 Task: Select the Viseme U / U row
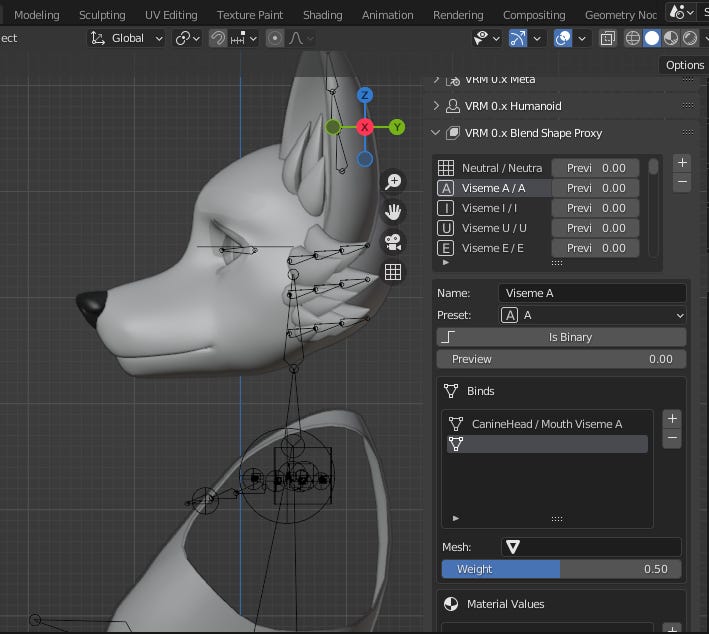coord(493,228)
